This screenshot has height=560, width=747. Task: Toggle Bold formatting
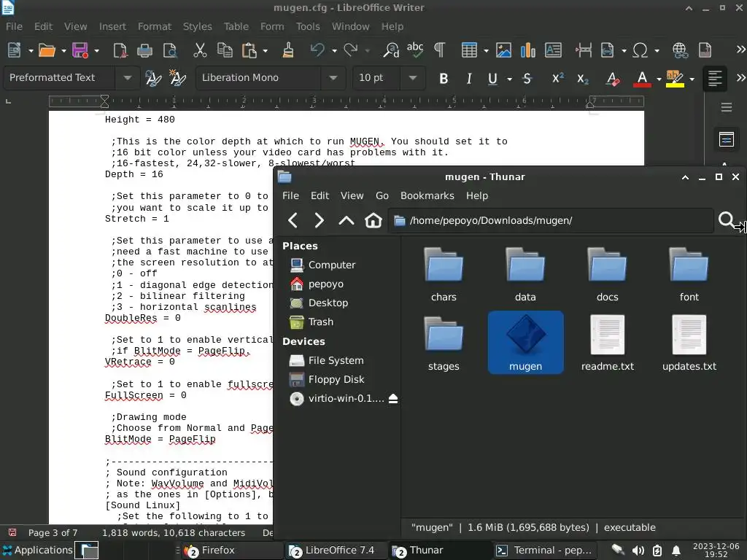point(444,79)
